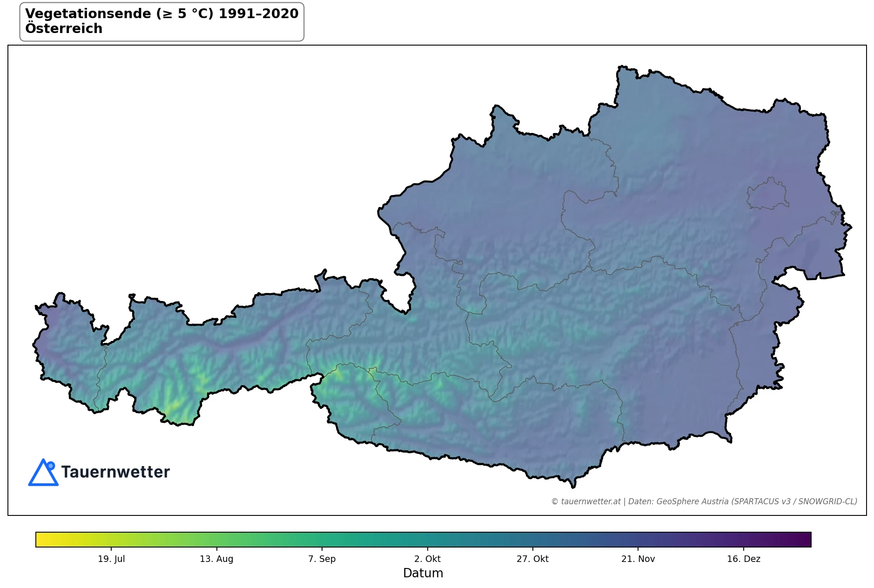
Task: Click the 'Österreich' subtitle text
Action: (64, 28)
